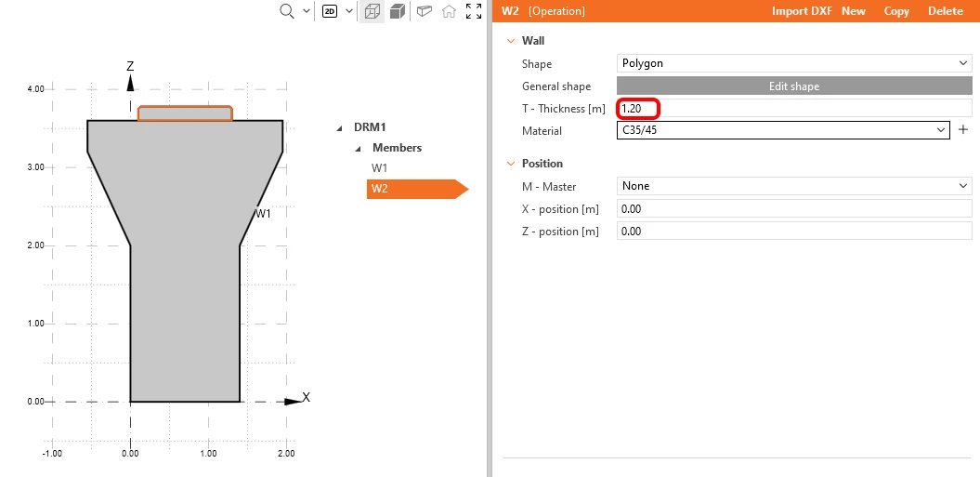
Task: Toggle the wireframe cube view
Action: coord(372,11)
